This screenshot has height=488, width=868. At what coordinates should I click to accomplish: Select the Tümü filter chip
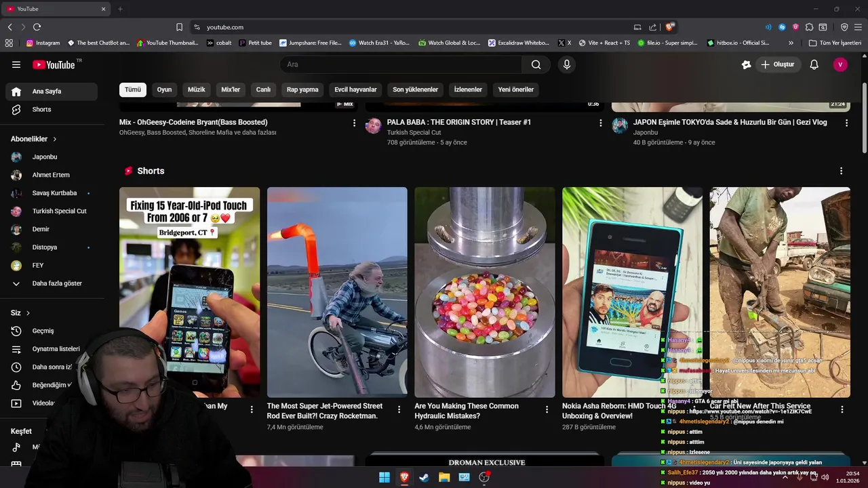133,89
